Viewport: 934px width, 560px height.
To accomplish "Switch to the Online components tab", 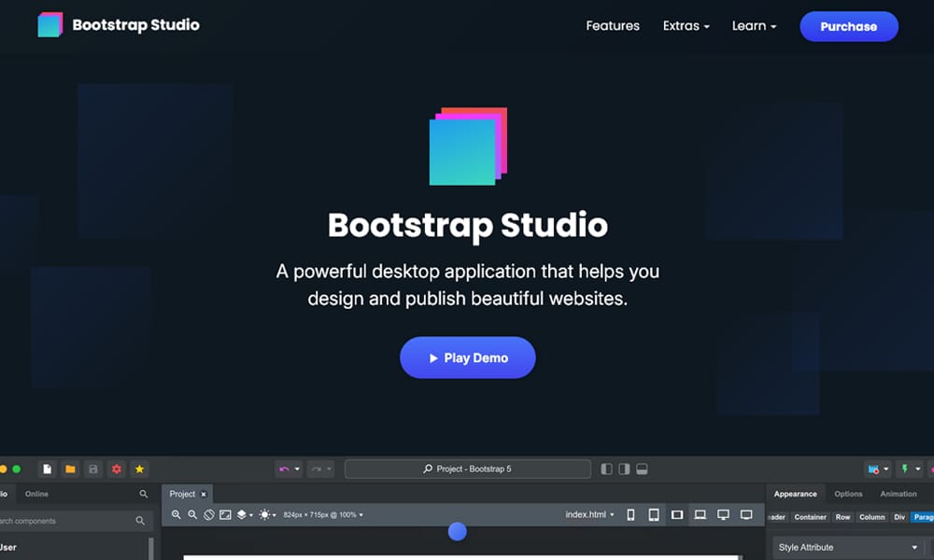I will pos(37,494).
